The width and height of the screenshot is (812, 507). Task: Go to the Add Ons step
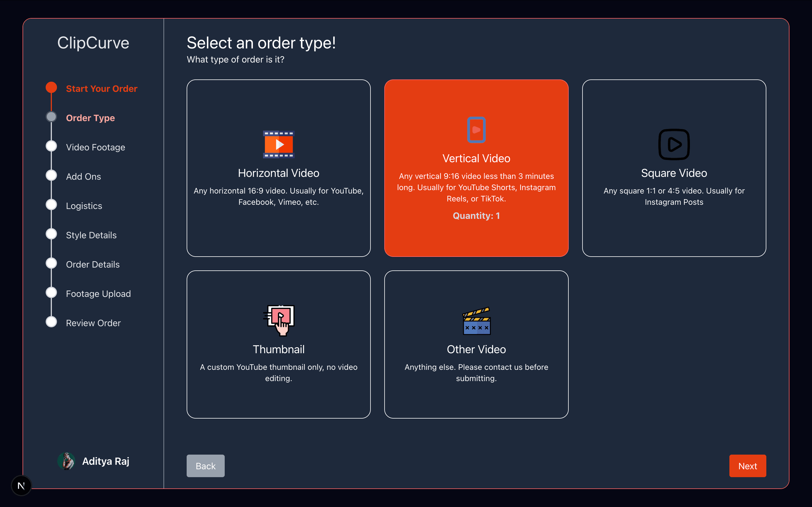tap(83, 176)
